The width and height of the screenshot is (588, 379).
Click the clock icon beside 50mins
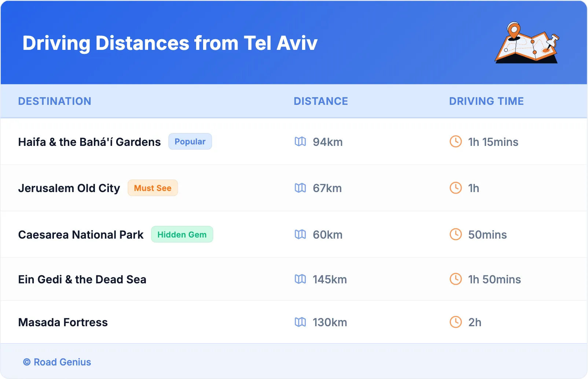[x=456, y=234]
